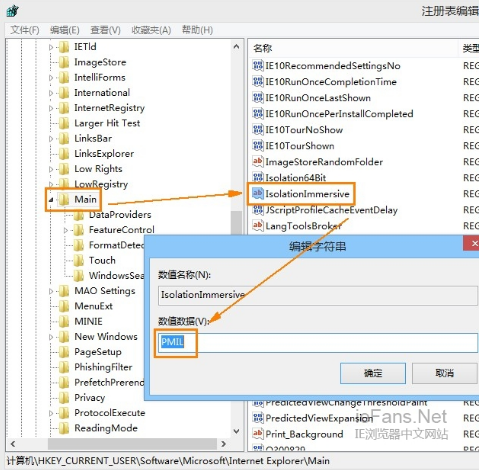Viewport: 483px width, 470px height.
Task: Select the IE10TourShown value name
Action: click(300, 146)
